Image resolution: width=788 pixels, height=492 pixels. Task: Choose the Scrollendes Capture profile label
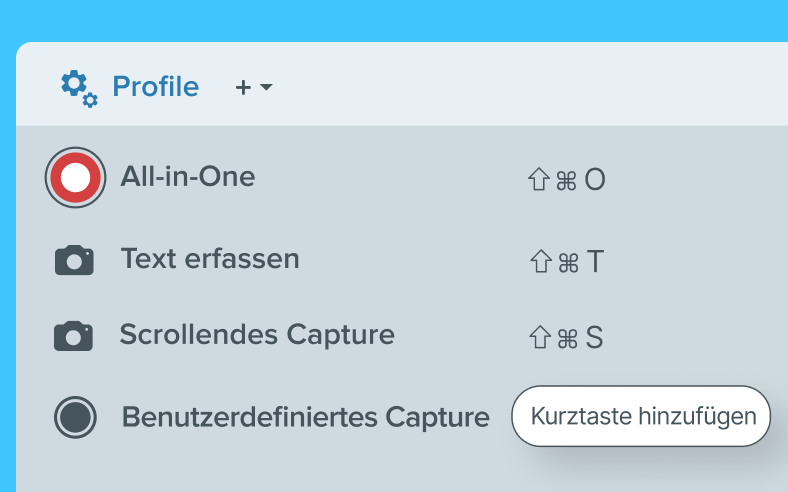click(x=257, y=335)
